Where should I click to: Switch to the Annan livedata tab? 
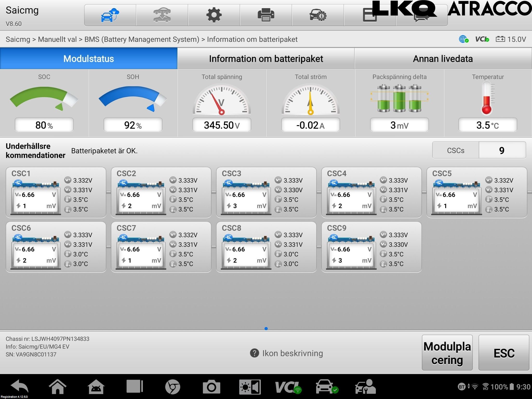tap(443, 59)
